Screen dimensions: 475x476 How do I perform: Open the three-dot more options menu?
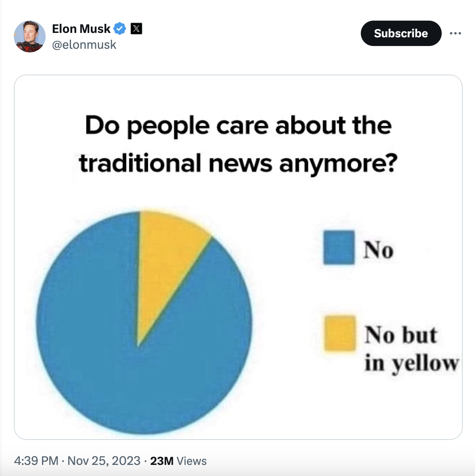(455, 33)
